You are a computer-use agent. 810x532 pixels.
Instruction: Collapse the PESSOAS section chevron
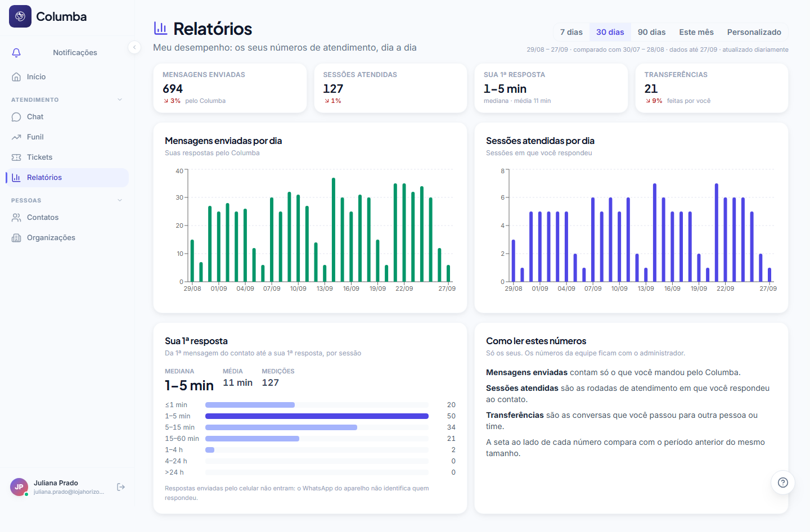[120, 200]
